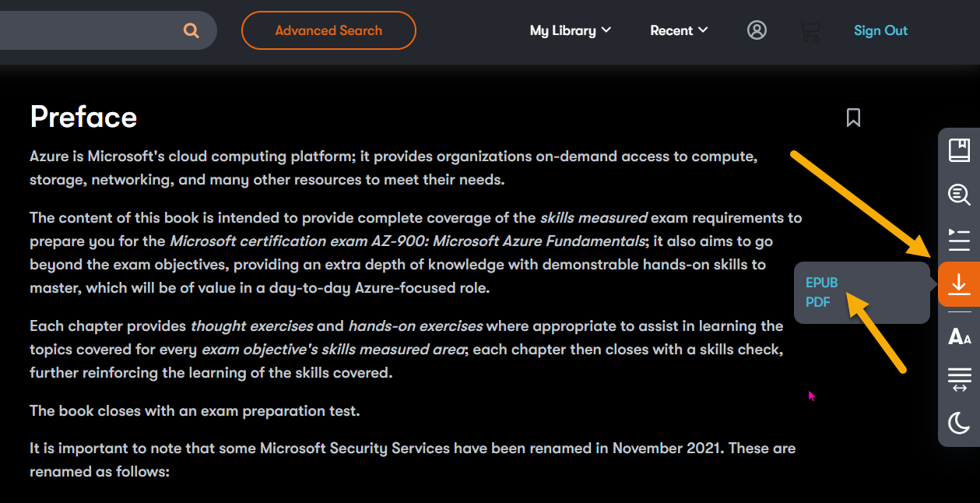Image resolution: width=980 pixels, height=503 pixels.
Task: Choose PDF from the download popup
Action: (818, 302)
